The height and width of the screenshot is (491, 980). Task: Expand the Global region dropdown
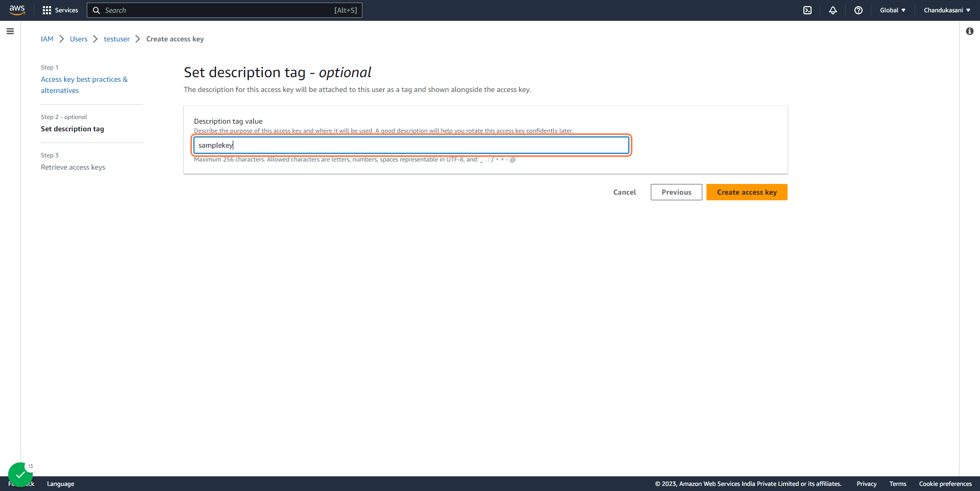pos(893,10)
